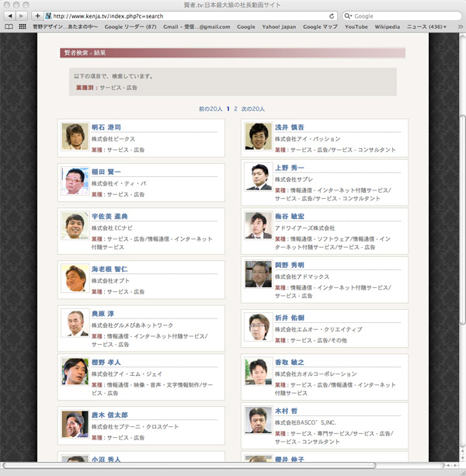The height and width of the screenshot is (476, 466).
Task: Open profile link 浅井 慎吾
Action: click(290, 127)
